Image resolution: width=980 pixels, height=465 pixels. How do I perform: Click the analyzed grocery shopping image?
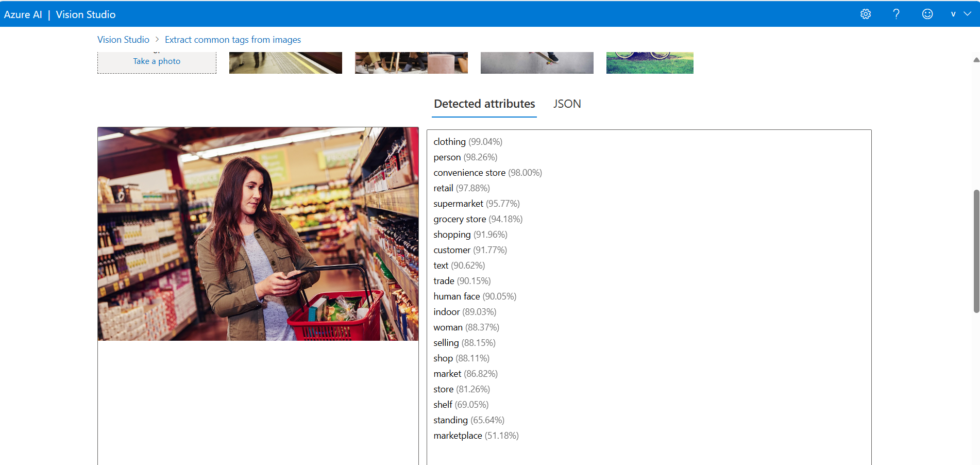click(258, 234)
